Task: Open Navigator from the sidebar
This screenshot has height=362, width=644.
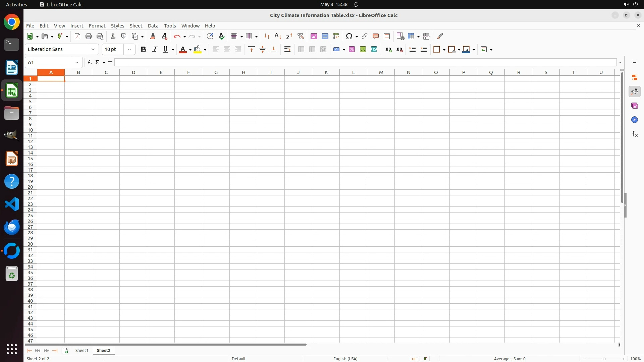Action: click(634, 120)
